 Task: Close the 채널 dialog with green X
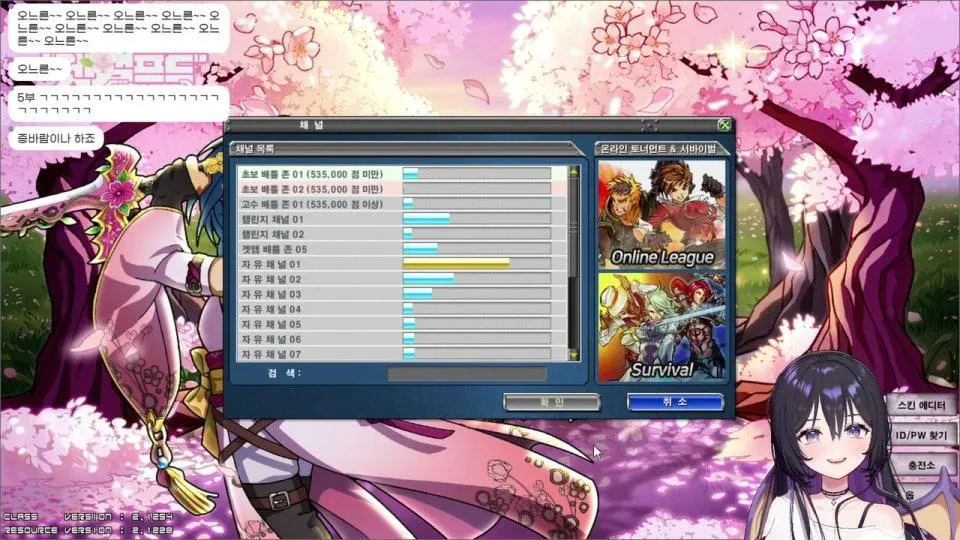pos(725,125)
